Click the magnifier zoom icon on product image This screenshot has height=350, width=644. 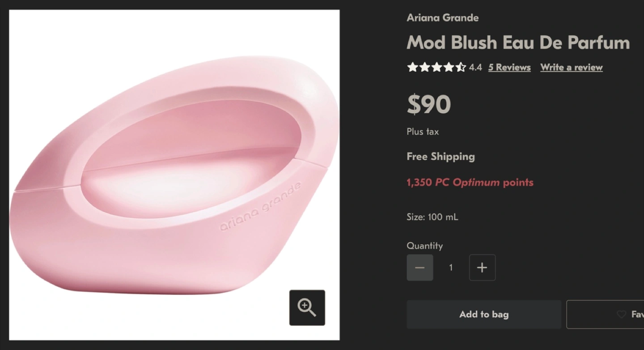pyautogui.click(x=307, y=307)
